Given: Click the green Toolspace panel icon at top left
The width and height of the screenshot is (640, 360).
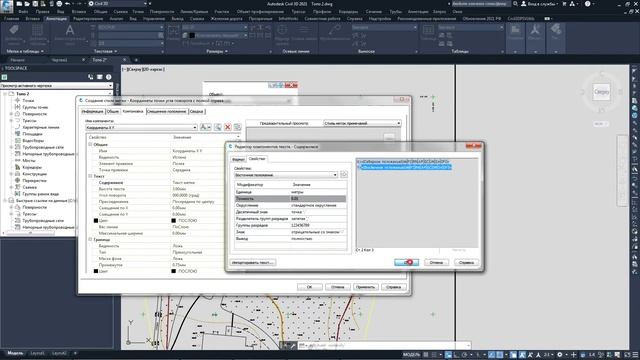Looking at the screenshot, I should click(x=4, y=77).
